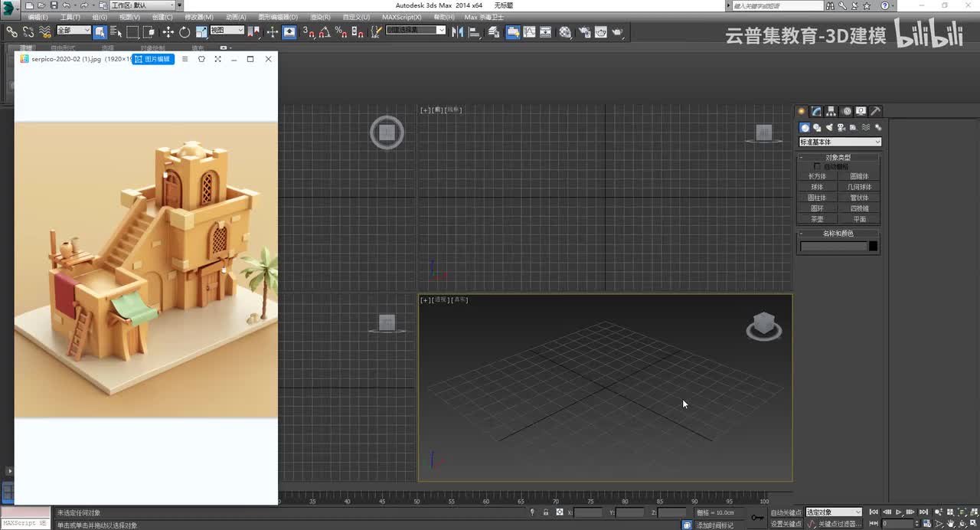Click the 几何球体 geosphere button
The width and height of the screenshot is (980, 530).
point(859,187)
